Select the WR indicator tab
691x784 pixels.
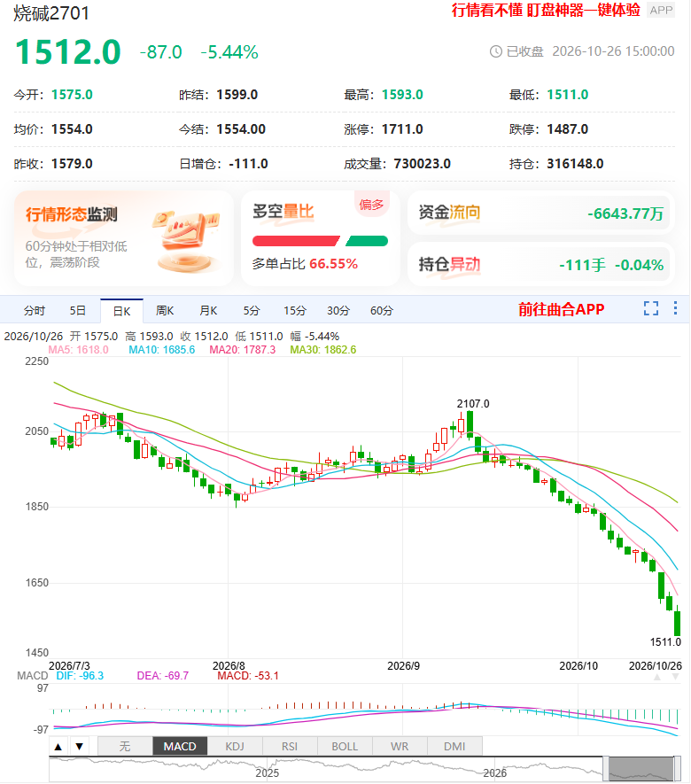point(400,747)
